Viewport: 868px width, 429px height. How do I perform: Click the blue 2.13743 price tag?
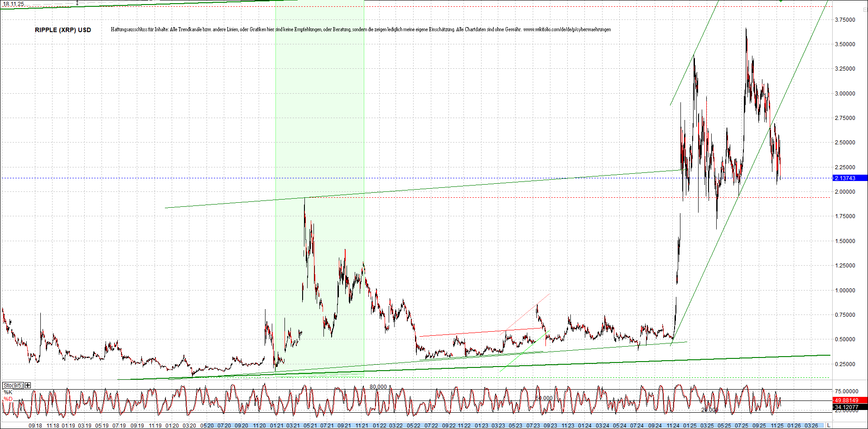(x=850, y=178)
